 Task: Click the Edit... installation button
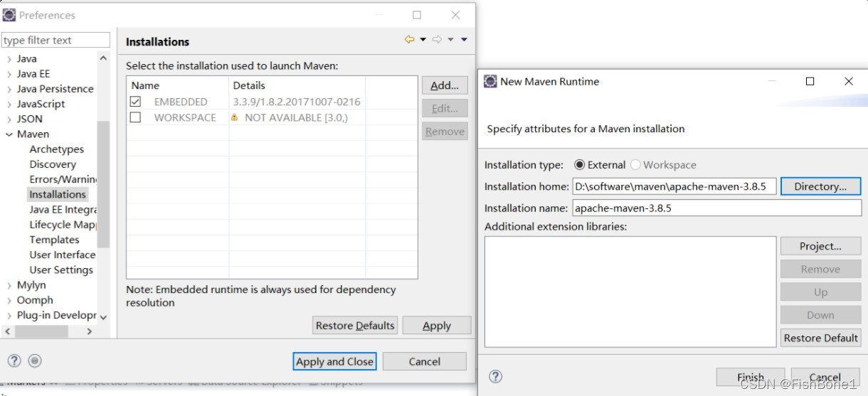coord(445,108)
